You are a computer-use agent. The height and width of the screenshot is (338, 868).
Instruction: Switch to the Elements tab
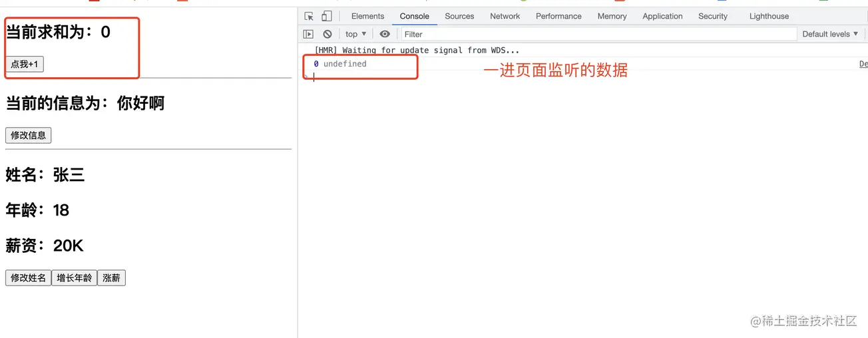[367, 16]
